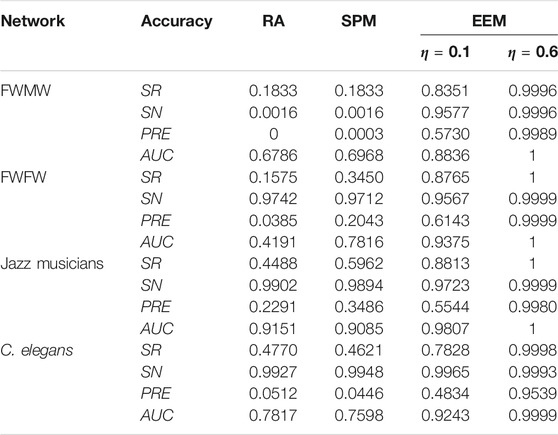The height and width of the screenshot is (435, 558).
Task: Select Jazz musicians AUC value 0.9151
Action: pos(273,329)
